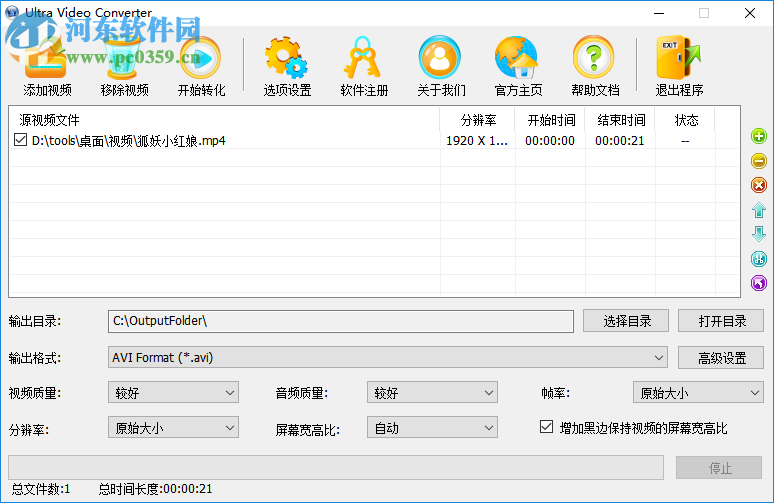Click 总时间长度:00:00:21 in the status bar

(155, 489)
